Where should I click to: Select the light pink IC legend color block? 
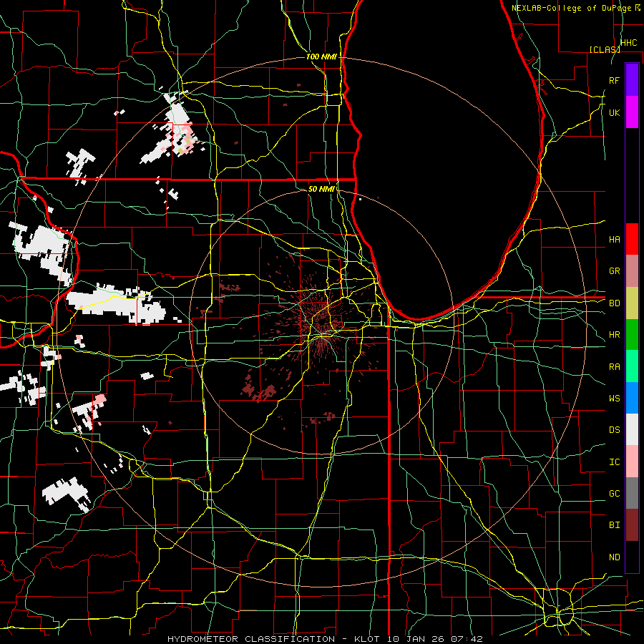pyautogui.click(x=632, y=462)
